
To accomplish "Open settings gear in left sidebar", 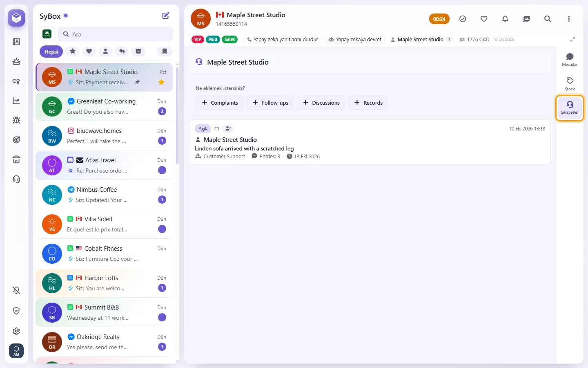I will pyautogui.click(x=16, y=331).
